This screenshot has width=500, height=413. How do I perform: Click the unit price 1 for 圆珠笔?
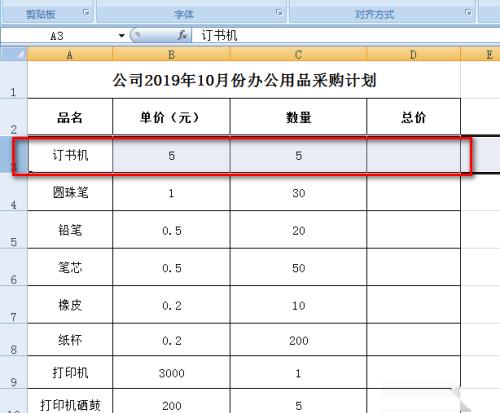tap(171, 192)
